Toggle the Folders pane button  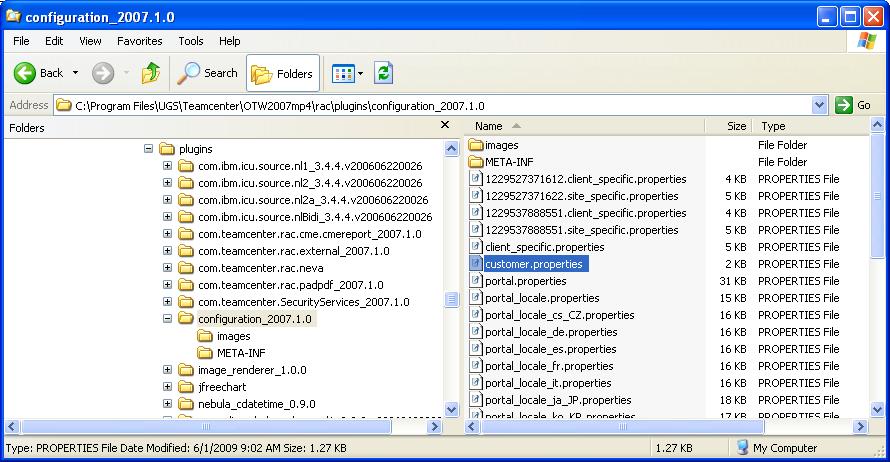(283, 73)
